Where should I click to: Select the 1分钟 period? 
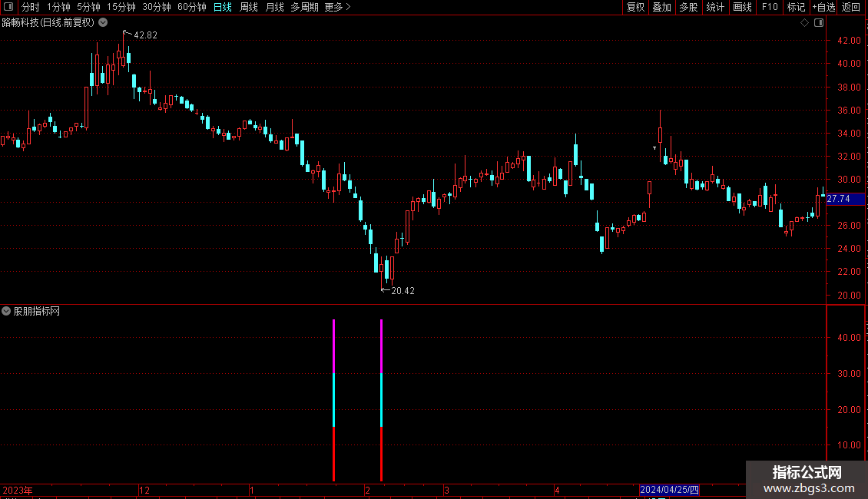pos(58,7)
